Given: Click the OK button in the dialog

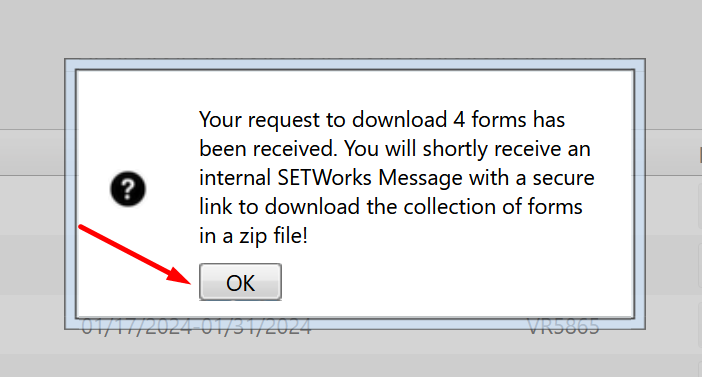Looking at the screenshot, I should tap(240, 282).
